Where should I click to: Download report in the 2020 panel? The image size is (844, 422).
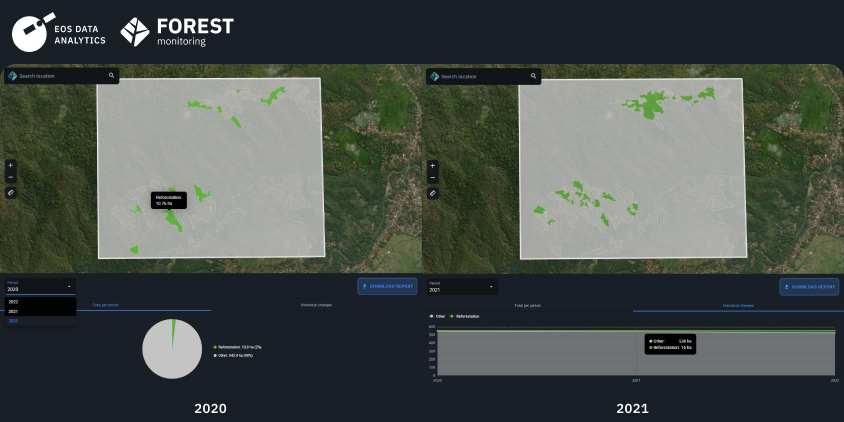[x=388, y=286]
